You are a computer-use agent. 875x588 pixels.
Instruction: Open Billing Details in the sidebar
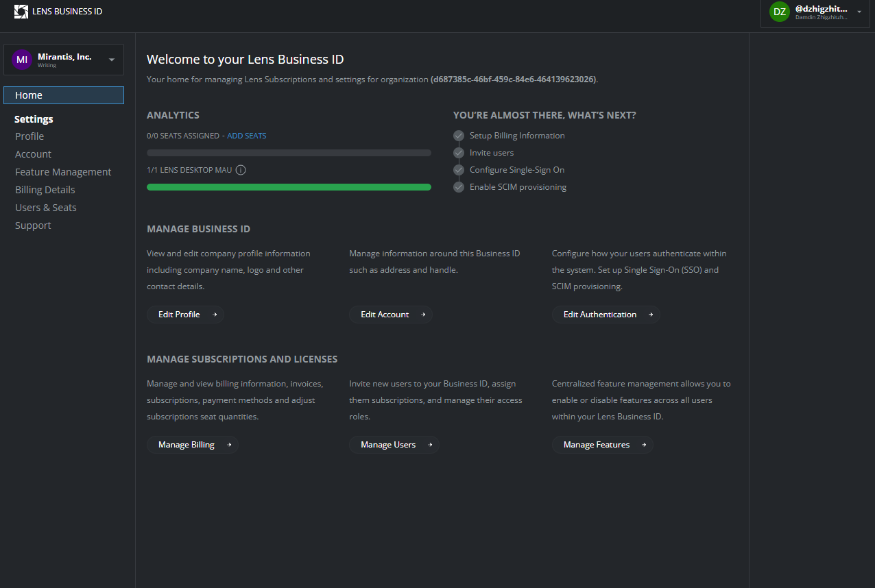pos(45,190)
